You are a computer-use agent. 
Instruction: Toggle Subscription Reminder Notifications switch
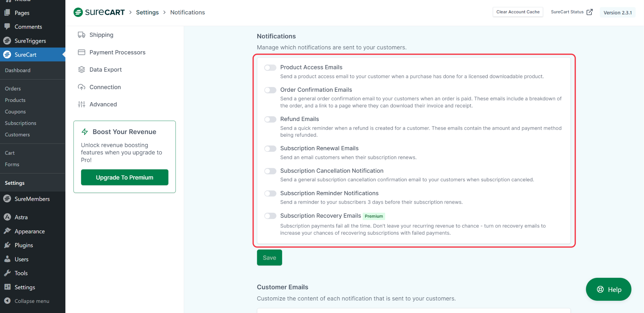click(270, 194)
